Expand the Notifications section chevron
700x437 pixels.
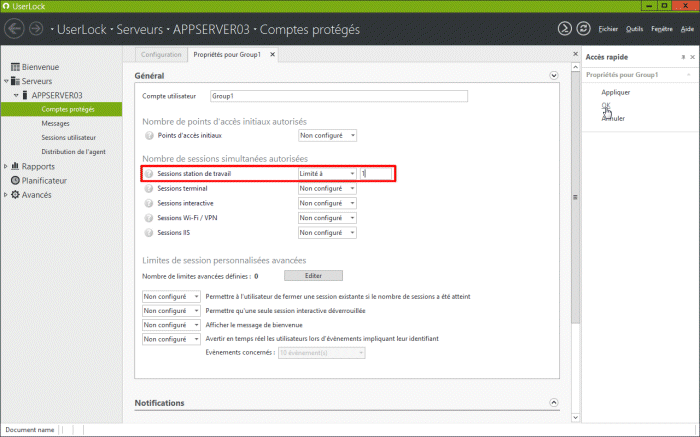tap(554, 403)
